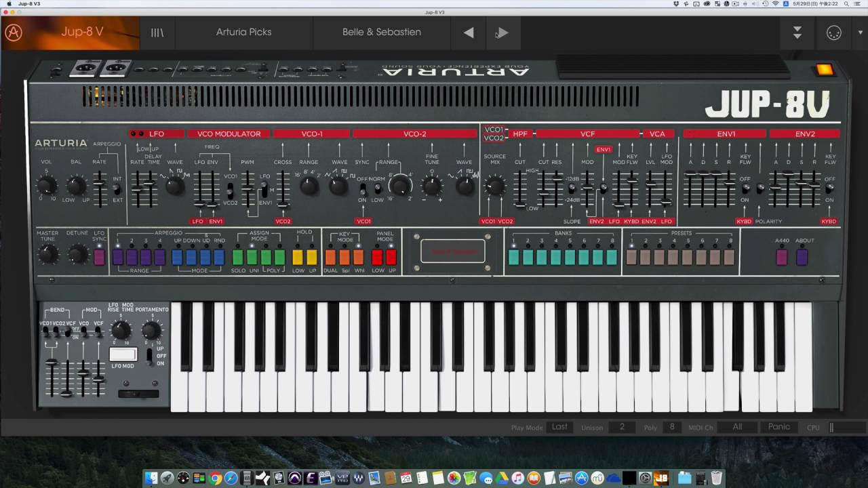Click the ENV1 attack A slider

click(x=690, y=188)
